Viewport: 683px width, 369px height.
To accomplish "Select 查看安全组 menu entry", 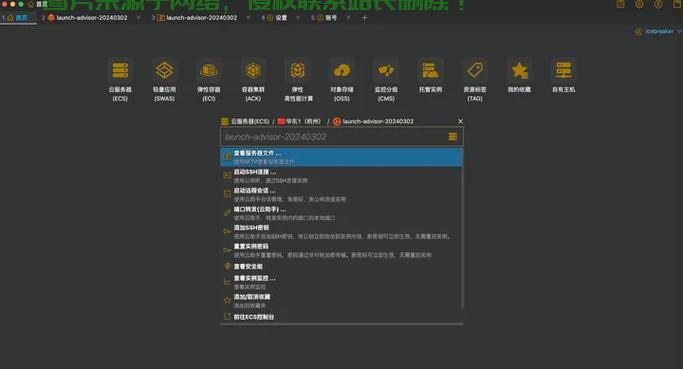I will pyautogui.click(x=342, y=266).
